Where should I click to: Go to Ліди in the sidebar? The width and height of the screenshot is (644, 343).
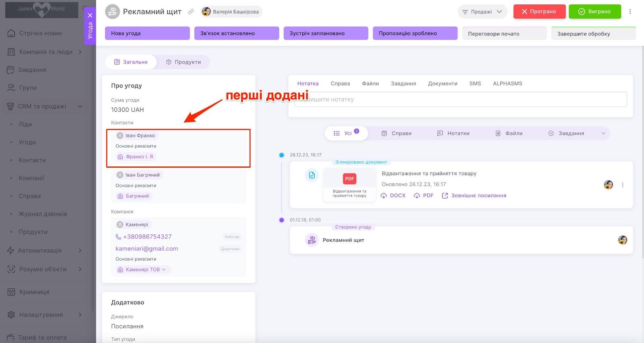[25, 124]
